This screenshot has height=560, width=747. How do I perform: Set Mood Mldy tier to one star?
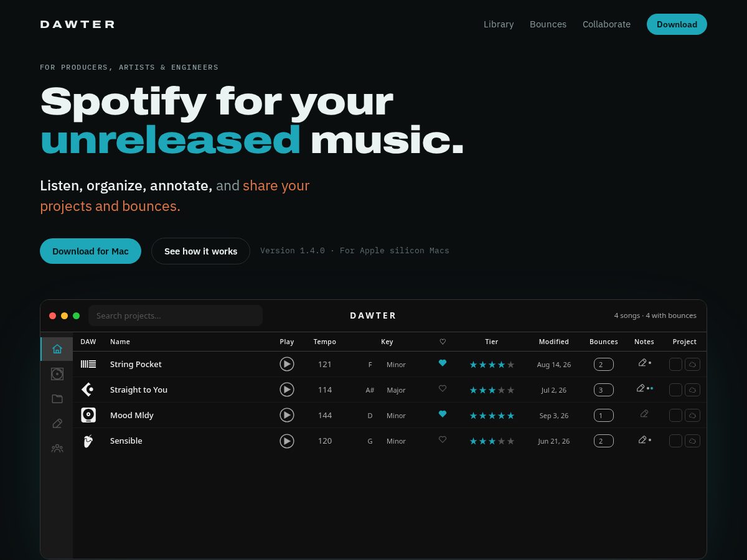(473, 416)
